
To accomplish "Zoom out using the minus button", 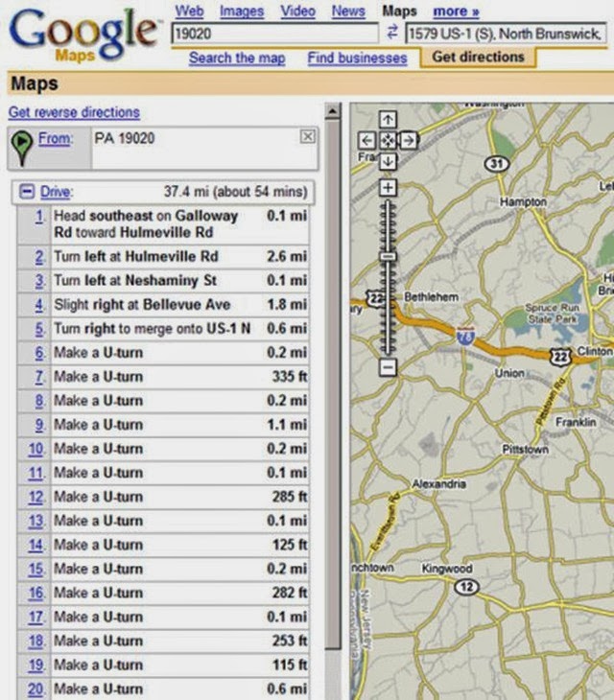I will pyautogui.click(x=388, y=367).
